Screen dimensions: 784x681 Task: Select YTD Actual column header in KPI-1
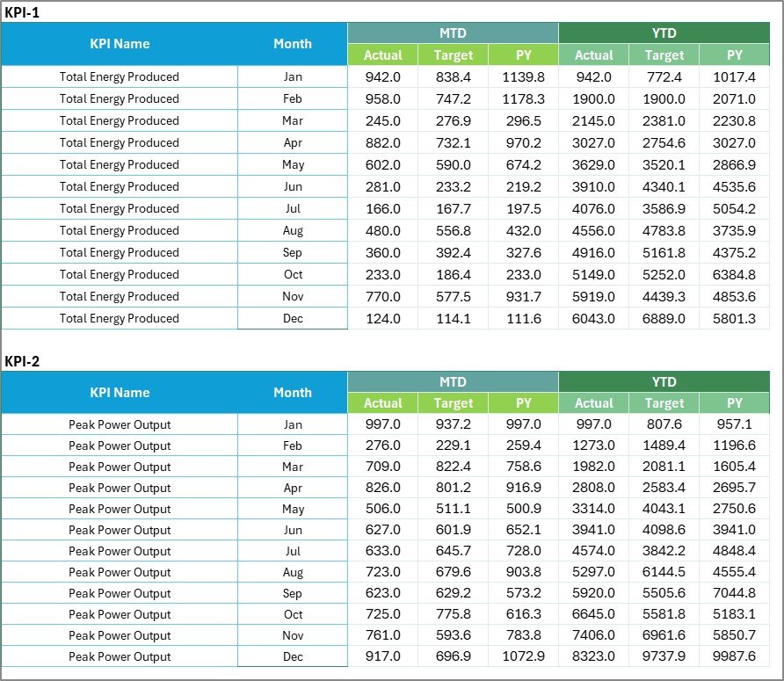[x=593, y=55]
